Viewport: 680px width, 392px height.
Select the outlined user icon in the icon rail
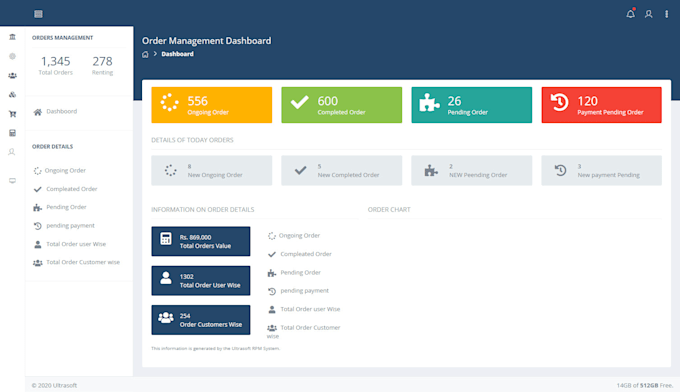point(12,152)
